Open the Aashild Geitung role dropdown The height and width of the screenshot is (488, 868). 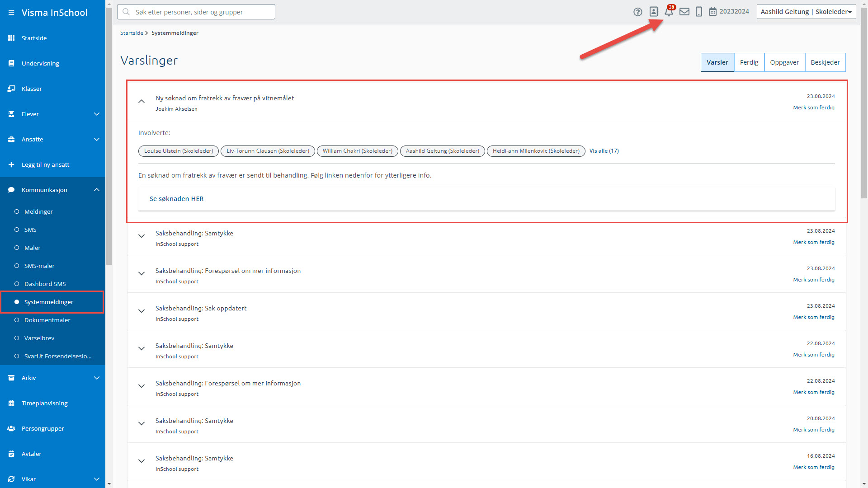pos(806,12)
